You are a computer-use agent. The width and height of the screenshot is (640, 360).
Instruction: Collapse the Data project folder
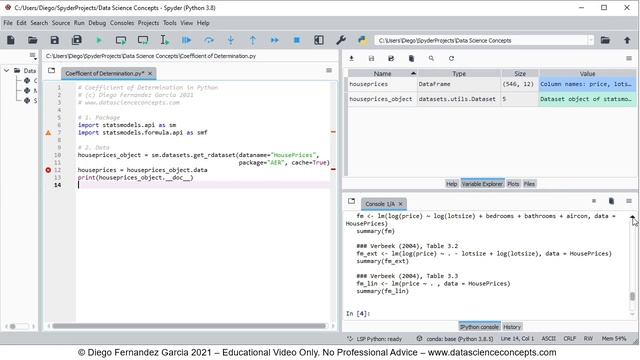tap(7, 71)
